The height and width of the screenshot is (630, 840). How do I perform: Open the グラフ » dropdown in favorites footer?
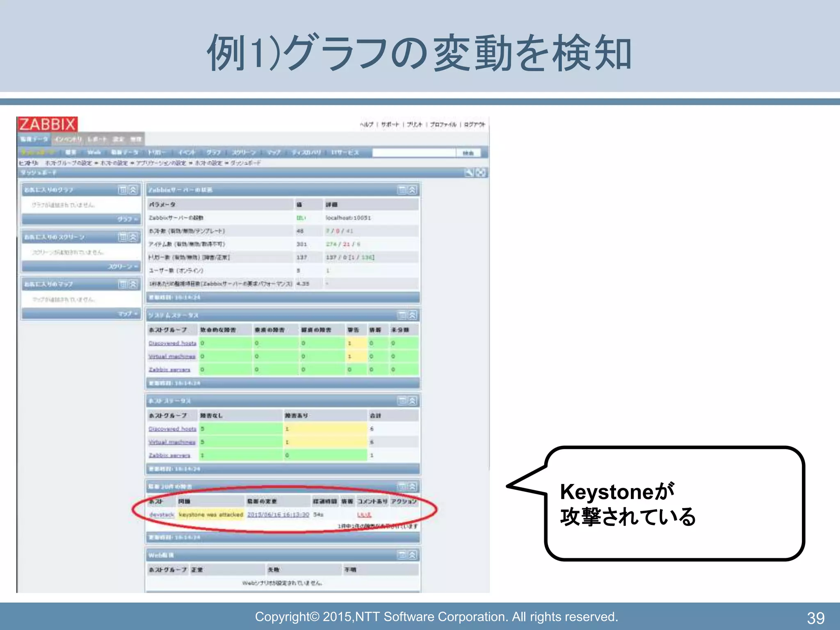point(128,219)
